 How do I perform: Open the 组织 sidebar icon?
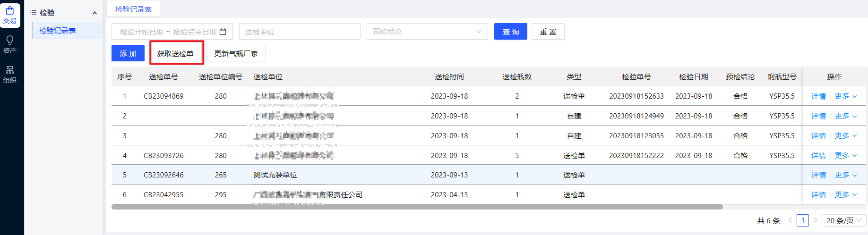[10, 74]
